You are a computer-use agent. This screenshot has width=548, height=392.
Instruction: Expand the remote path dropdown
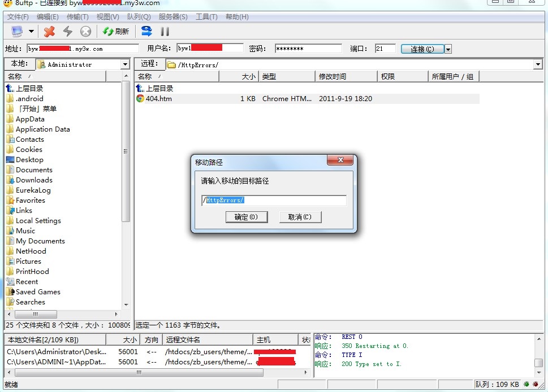[537, 64]
